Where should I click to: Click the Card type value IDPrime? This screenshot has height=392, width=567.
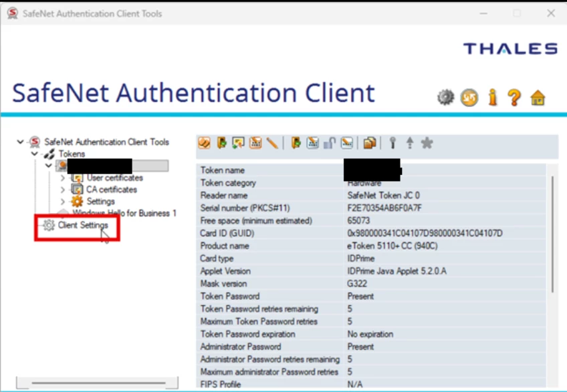pyautogui.click(x=361, y=258)
